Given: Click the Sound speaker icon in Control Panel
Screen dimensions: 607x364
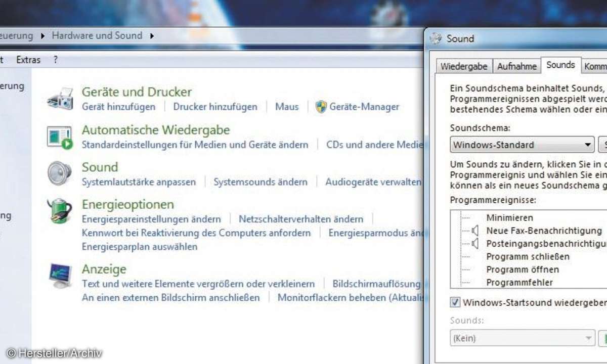Looking at the screenshot, I should 60,173.
